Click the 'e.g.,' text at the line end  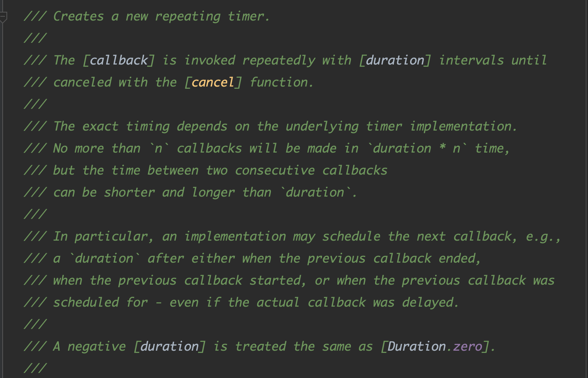point(543,236)
